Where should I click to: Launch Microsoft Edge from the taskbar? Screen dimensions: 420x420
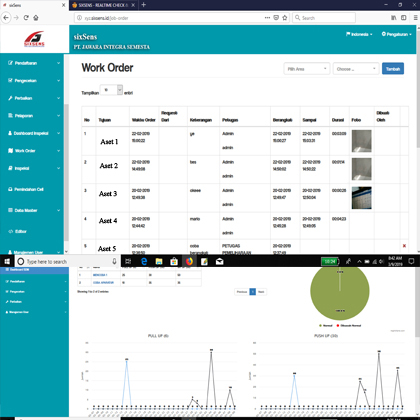[x=144, y=262]
